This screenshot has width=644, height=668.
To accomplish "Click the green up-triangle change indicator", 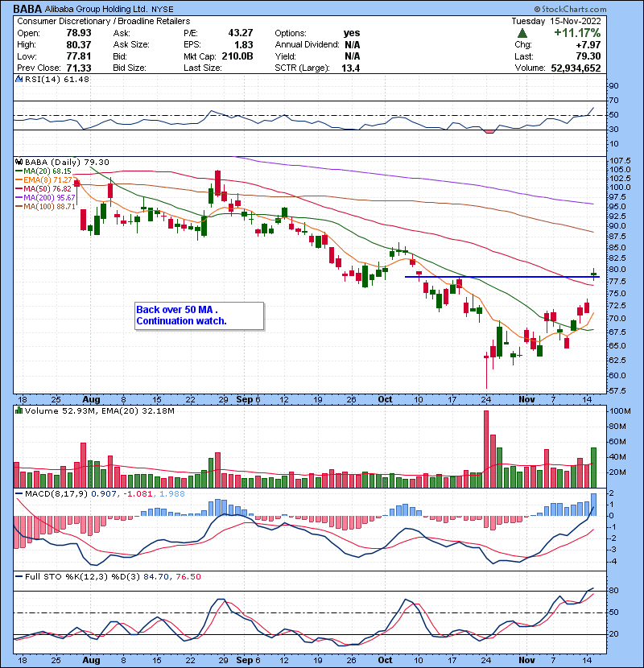I will (522, 33).
